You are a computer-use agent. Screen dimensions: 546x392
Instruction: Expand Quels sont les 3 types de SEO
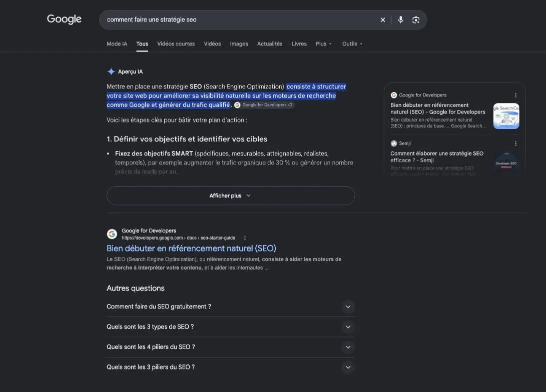tap(231, 327)
